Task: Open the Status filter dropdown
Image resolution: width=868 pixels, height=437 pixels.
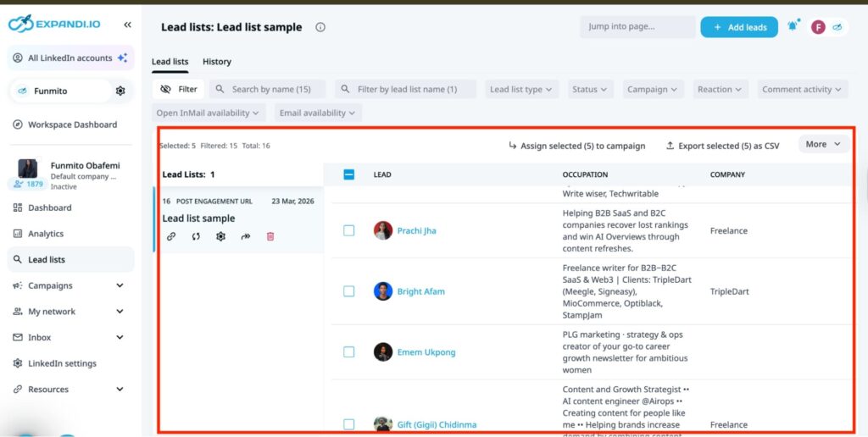Action: click(590, 89)
